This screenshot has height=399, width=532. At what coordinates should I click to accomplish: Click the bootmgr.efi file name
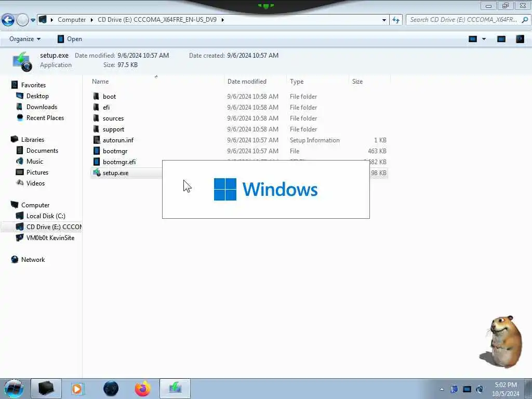tap(119, 162)
